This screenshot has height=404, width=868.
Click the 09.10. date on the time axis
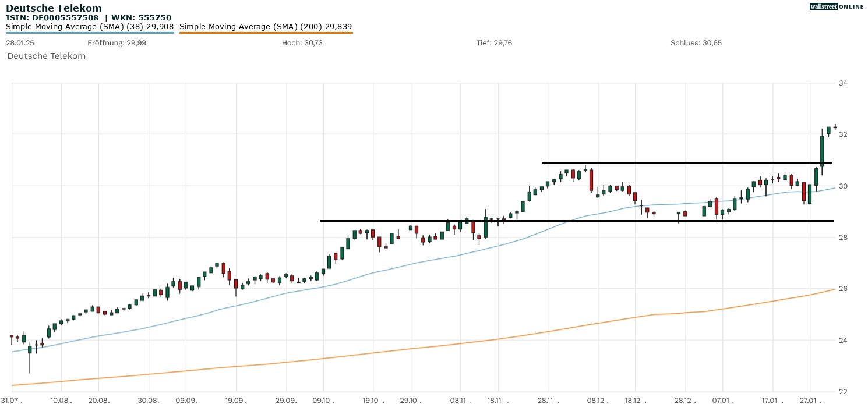click(323, 401)
